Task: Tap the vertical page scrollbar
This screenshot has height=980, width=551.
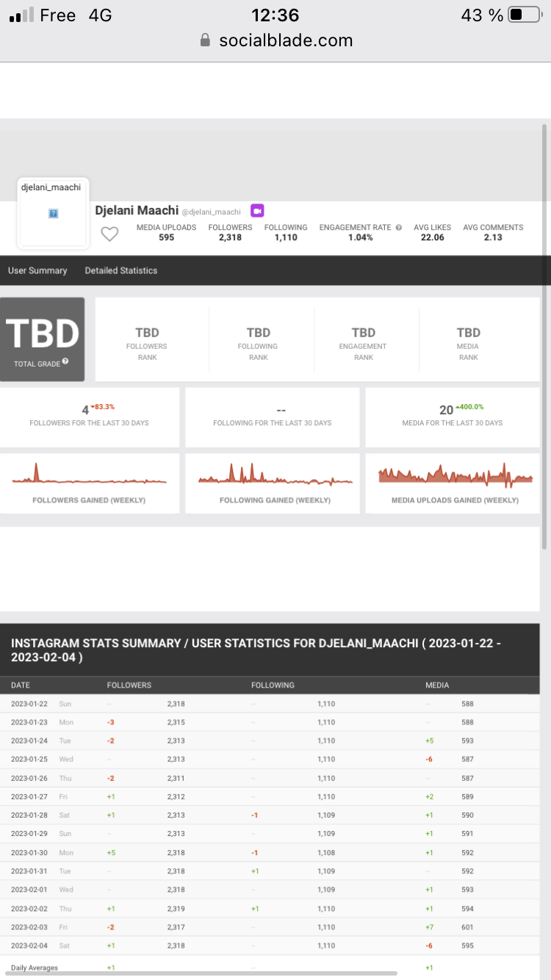Action: point(544,338)
